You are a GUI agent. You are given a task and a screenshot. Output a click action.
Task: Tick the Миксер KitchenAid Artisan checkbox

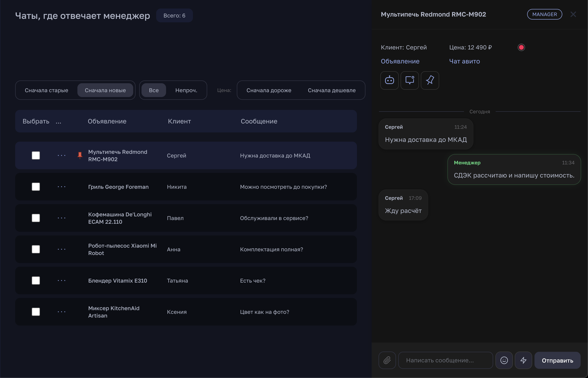(36, 312)
